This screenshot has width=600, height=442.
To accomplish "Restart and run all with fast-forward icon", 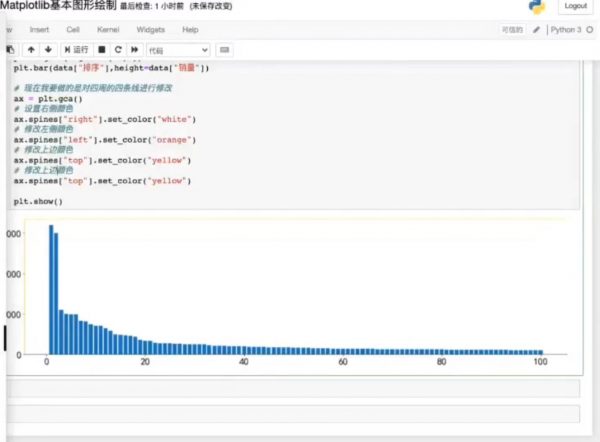I will point(134,49).
